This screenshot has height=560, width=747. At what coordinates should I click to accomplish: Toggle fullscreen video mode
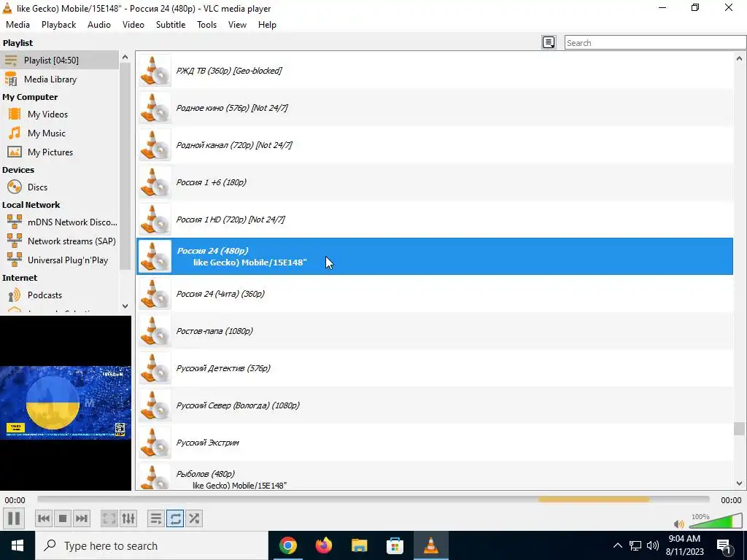pyautogui.click(x=109, y=518)
